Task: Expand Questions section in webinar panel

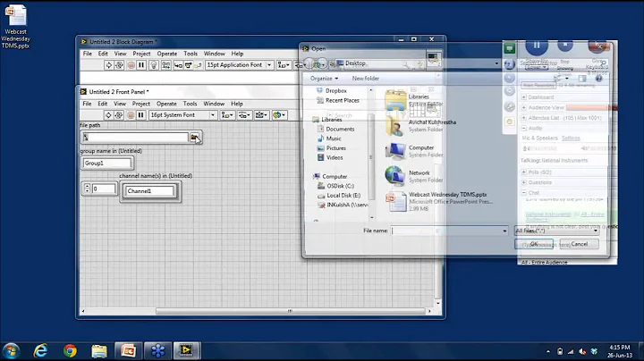Action: (523, 182)
